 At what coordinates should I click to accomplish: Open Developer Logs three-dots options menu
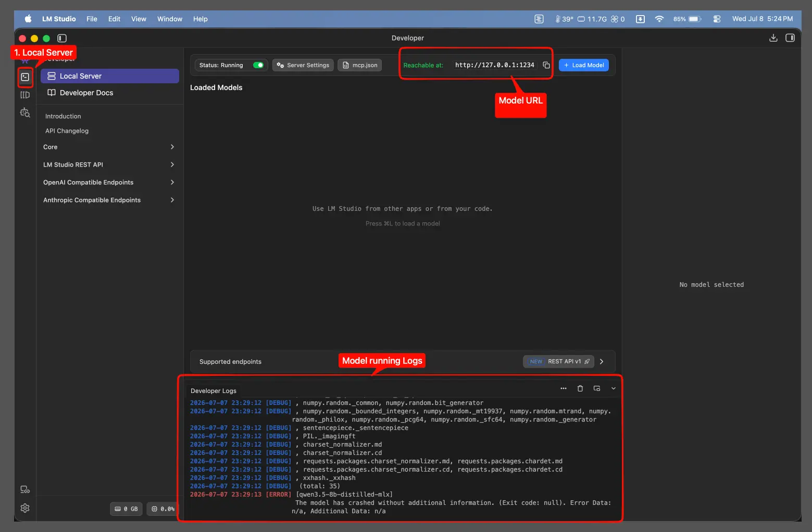coord(564,388)
